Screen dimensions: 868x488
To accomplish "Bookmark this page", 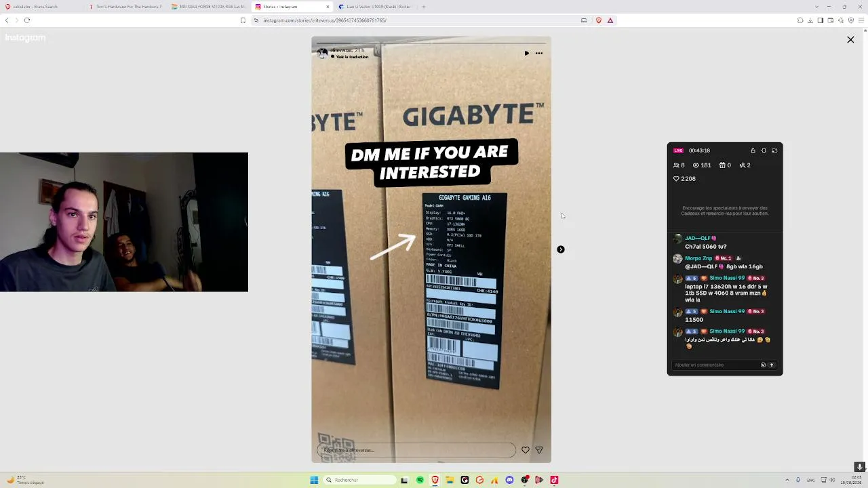I will click(x=243, y=20).
